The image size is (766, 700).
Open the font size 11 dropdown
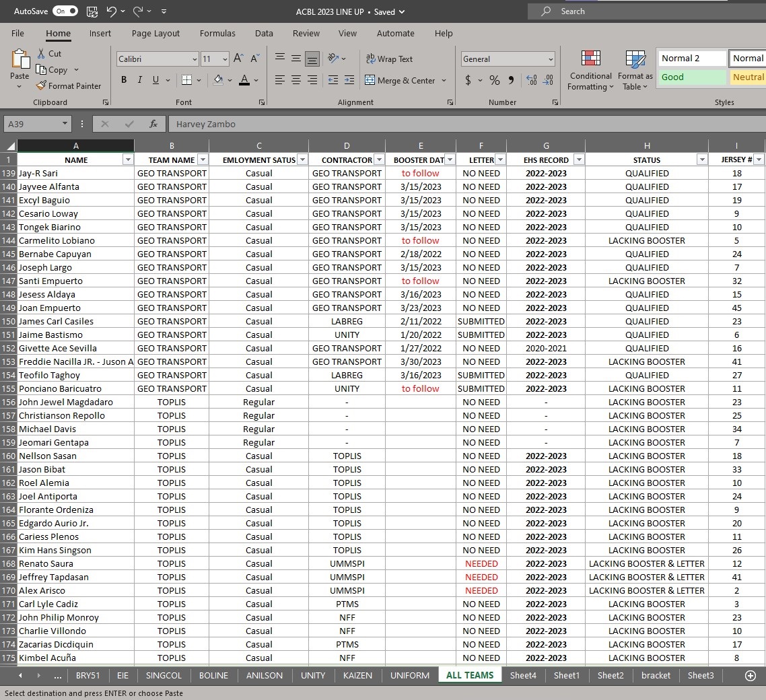[x=225, y=59]
